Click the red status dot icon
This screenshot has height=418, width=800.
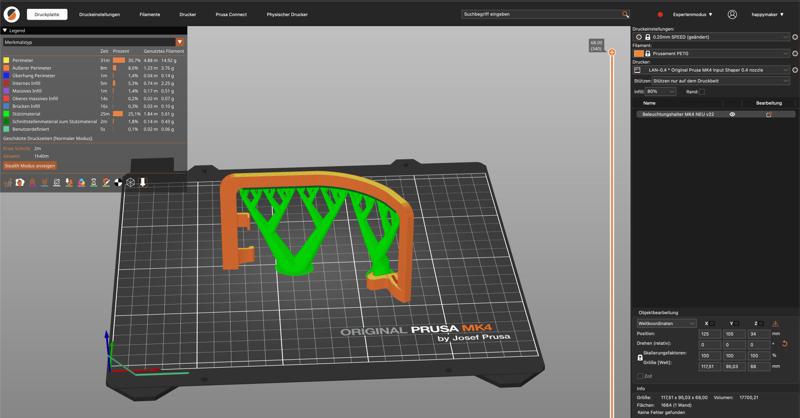coord(660,15)
